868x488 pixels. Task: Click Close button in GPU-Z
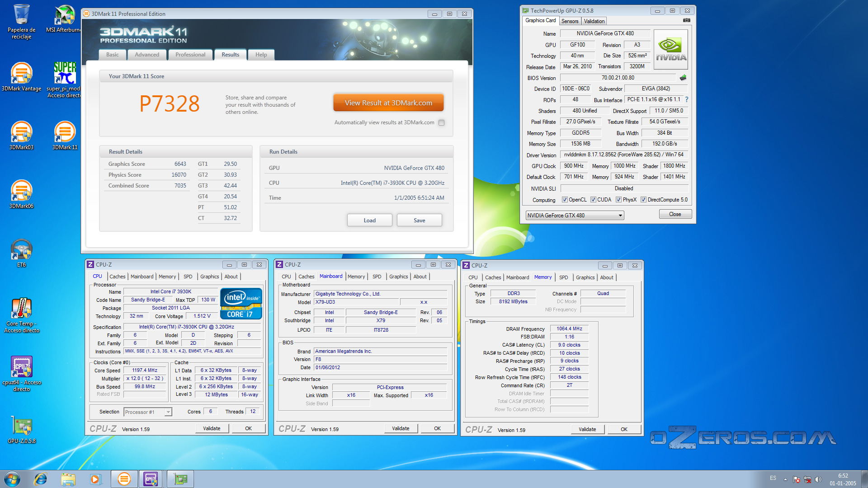(675, 214)
